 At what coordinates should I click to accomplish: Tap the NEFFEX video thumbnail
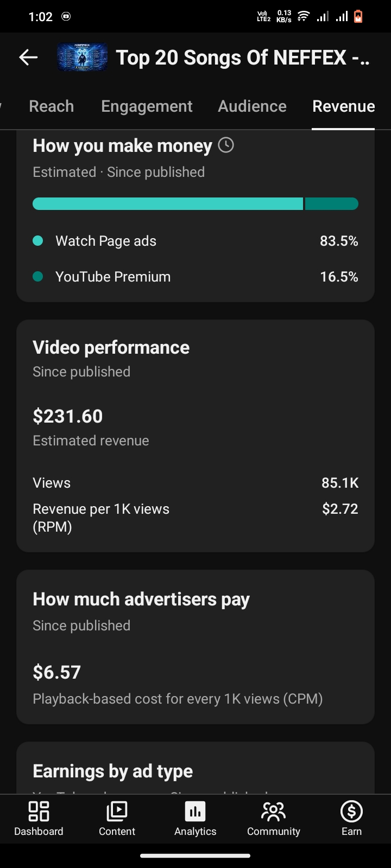coord(82,58)
